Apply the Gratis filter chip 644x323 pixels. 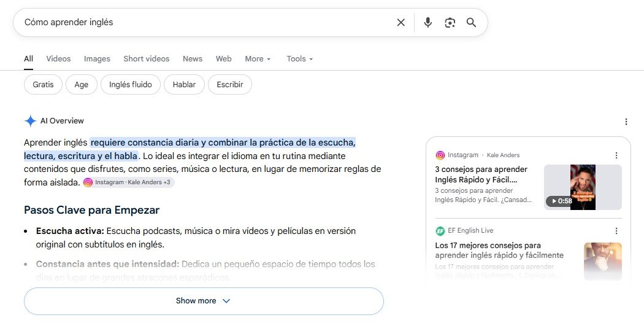coord(43,84)
